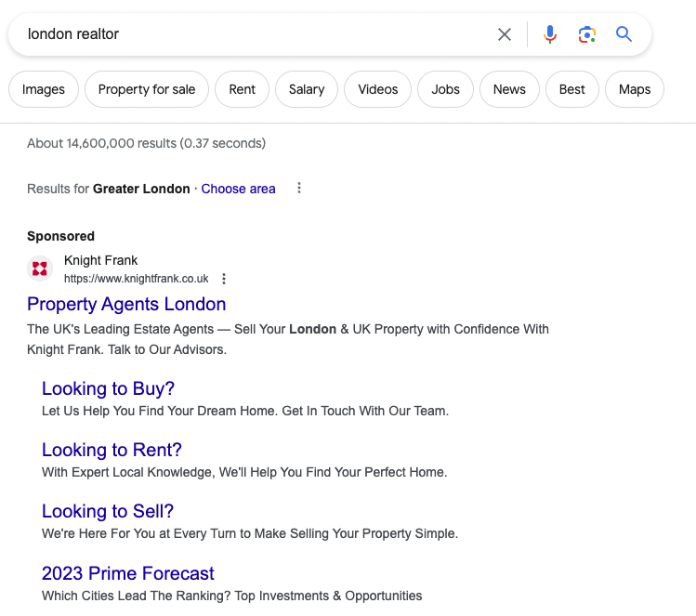Submit search with the magnifying glass icon
Viewport: 696px width, 616px height.
624,34
